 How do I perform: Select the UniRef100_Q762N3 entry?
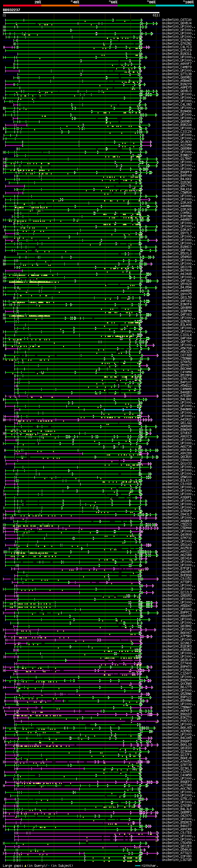click(177, 40)
